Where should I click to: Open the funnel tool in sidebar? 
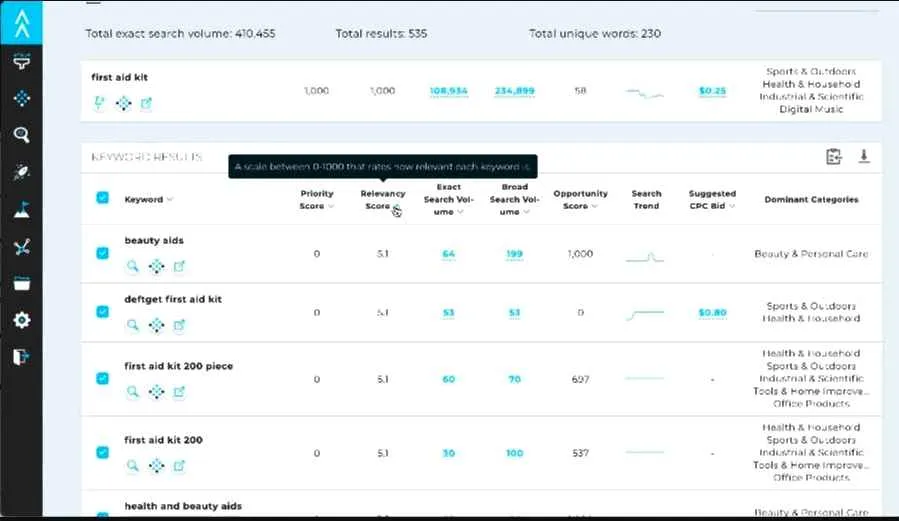point(21,61)
